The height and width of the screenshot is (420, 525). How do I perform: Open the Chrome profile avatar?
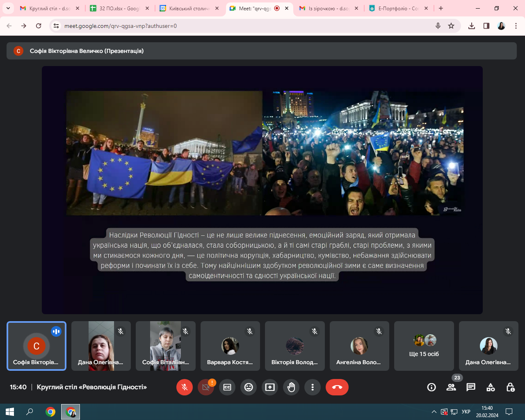pos(501,26)
